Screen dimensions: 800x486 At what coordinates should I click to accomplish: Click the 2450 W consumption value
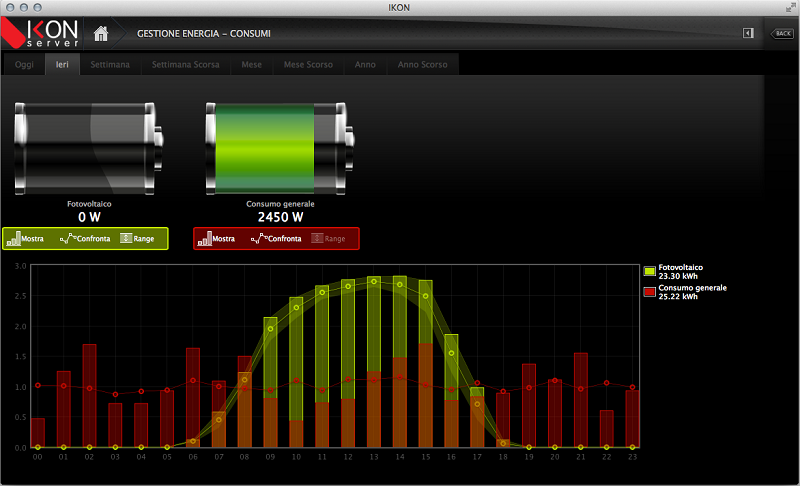pos(280,217)
